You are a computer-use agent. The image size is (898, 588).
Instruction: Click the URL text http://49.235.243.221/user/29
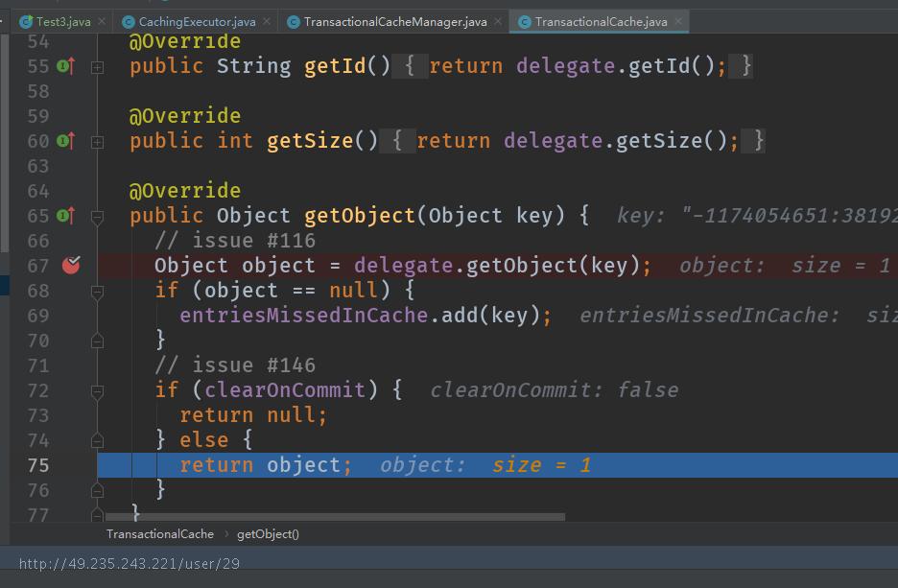click(x=130, y=564)
